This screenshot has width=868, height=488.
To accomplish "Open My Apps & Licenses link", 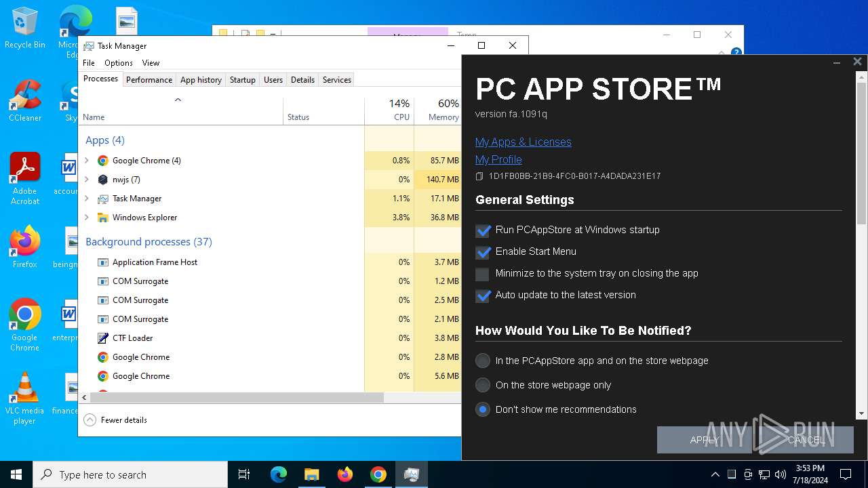I will tap(523, 142).
